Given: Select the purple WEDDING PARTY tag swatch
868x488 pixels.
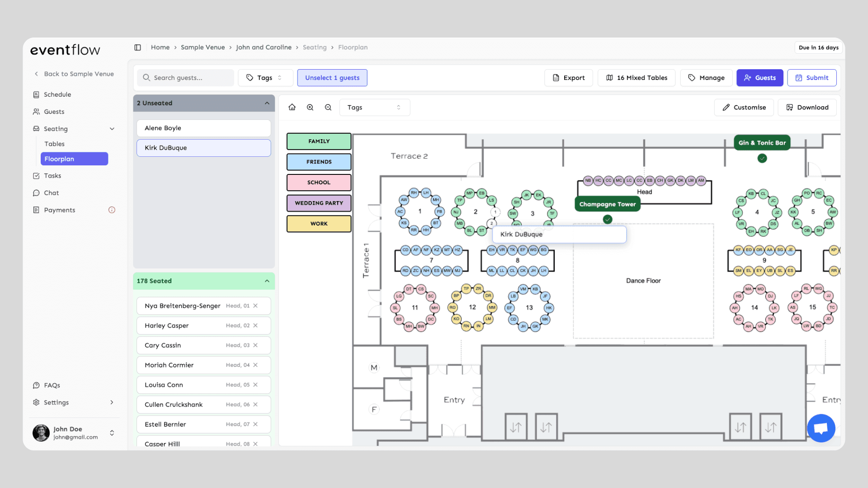Looking at the screenshot, I should point(319,203).
